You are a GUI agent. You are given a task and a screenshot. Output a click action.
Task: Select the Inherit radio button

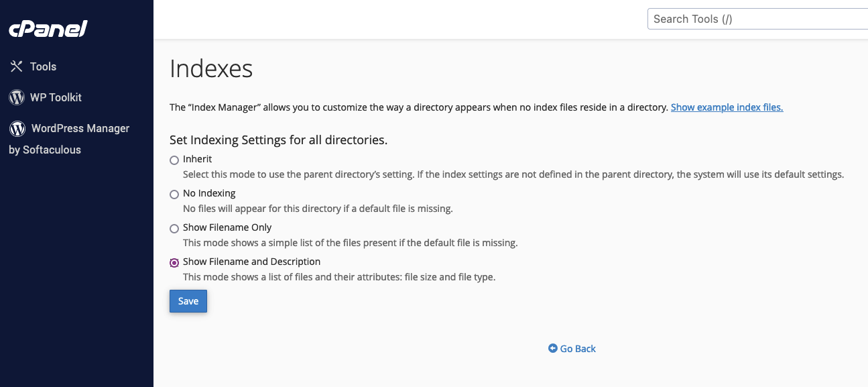point(174,160)
